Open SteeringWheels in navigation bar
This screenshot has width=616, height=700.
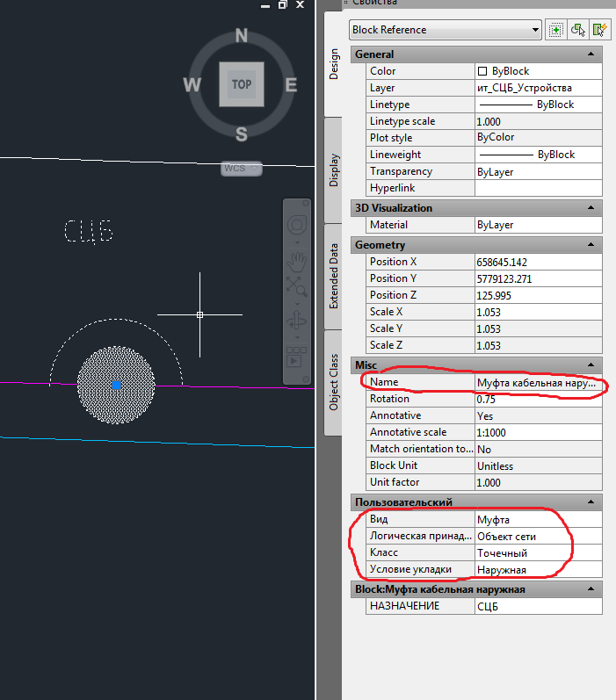297,226
